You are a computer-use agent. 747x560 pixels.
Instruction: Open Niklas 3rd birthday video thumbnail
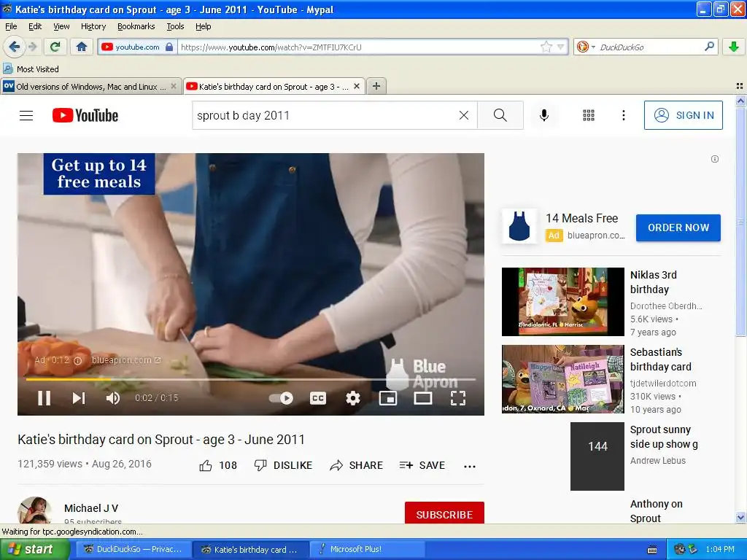coord(562,301)
